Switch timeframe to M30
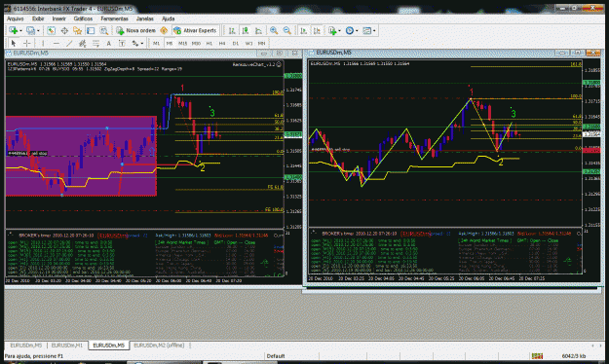This screenshot has height=364, width=609. pos(196,43)
